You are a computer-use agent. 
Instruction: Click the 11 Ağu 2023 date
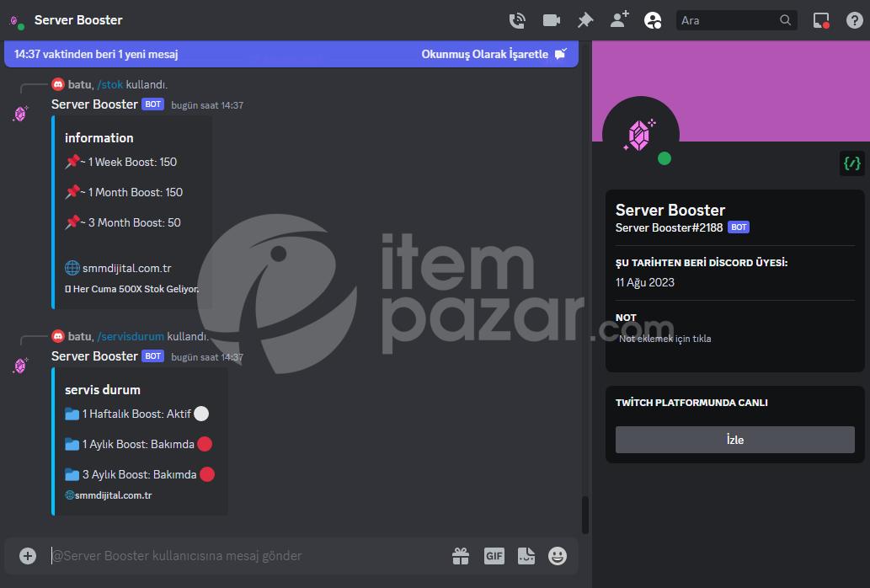[645, 282]
